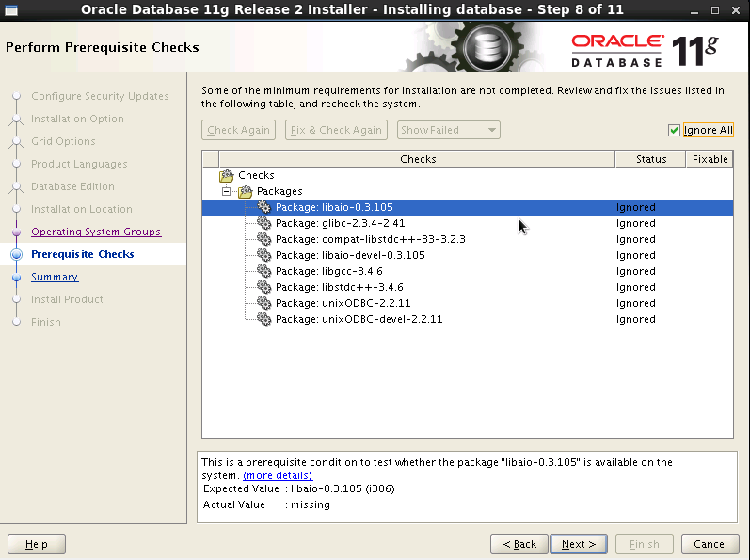Select Package libgcc-3.4.6 row

point(468,271)
